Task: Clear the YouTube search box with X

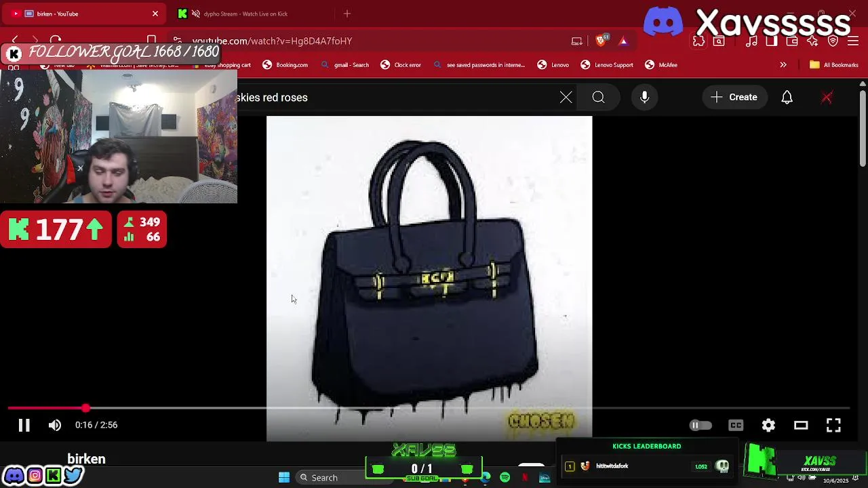Action: tap(566, 98)
